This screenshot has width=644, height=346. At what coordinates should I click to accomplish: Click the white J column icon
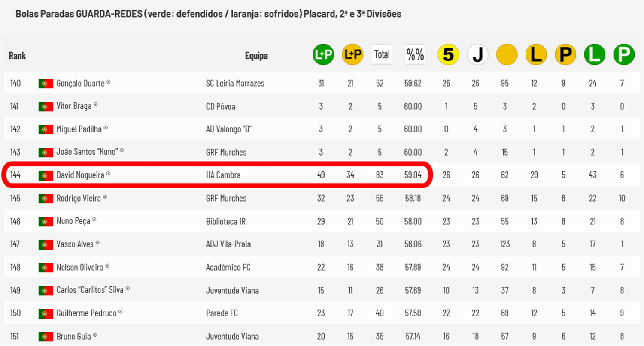click(x=477, y=55)
